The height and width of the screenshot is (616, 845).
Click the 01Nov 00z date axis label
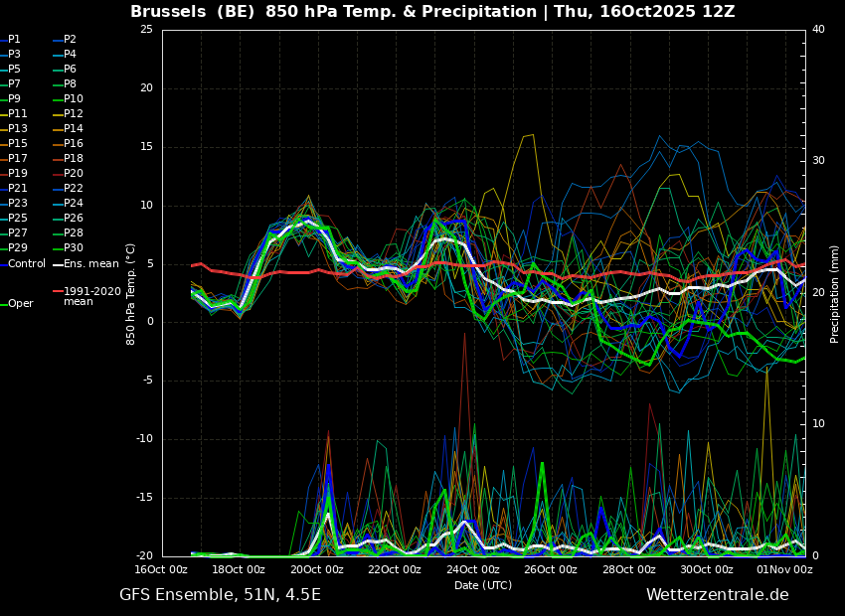[785, 569]
